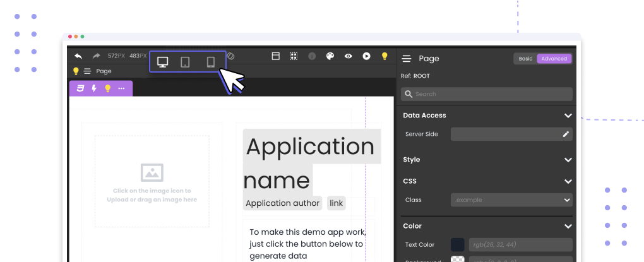Switch to desktop viewport preview
644x262 pixels.
click(163, 62)
